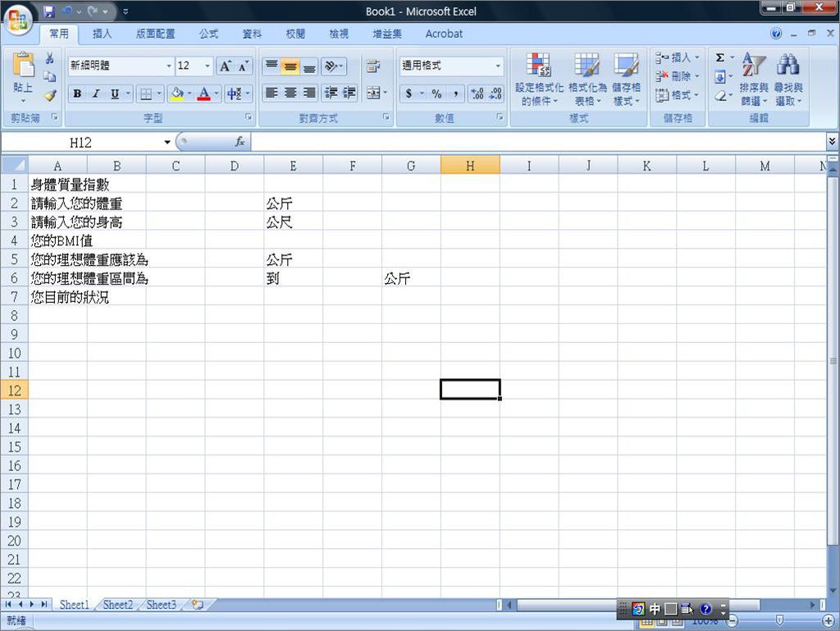This screenshot has height=631, width=840.
Task: Align text right
Action: (x=309, y=94)
